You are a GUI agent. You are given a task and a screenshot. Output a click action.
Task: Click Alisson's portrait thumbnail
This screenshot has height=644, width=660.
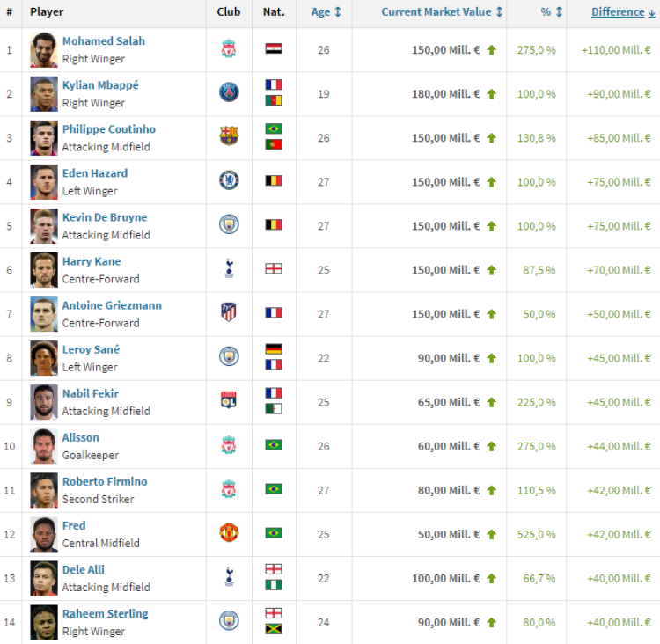pyautogui.click(x=44, y=446)
